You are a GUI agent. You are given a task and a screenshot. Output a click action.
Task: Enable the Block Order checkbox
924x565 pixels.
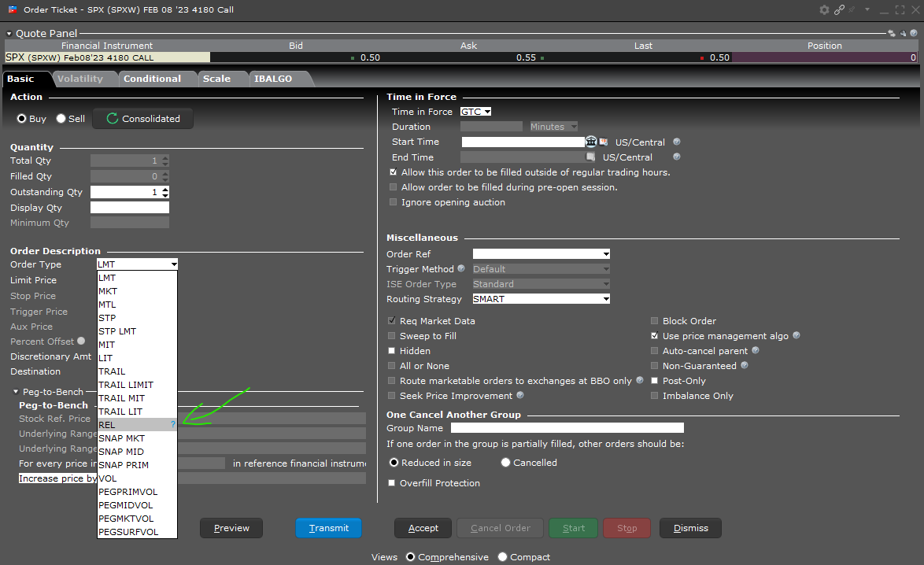654,320
